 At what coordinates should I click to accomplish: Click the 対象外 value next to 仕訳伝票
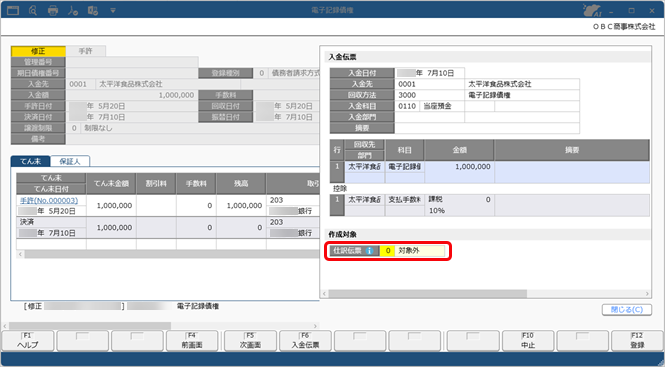pos(420,251)
